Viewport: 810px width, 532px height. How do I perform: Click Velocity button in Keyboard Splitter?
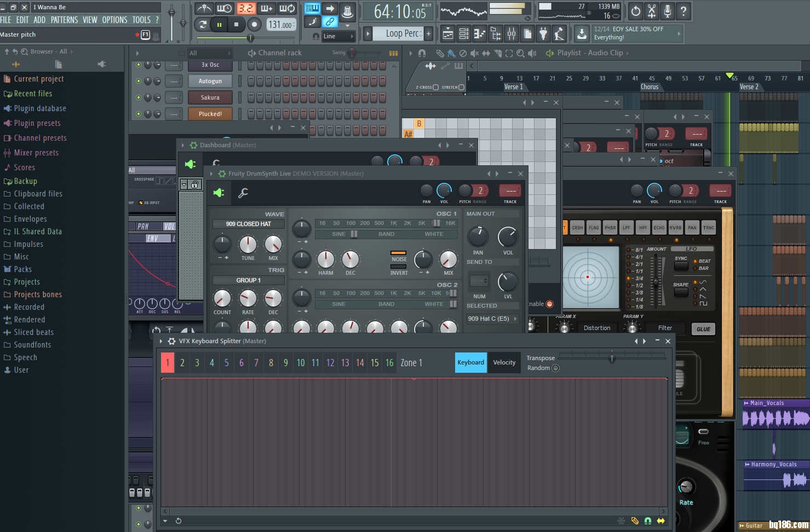[504, 362]
